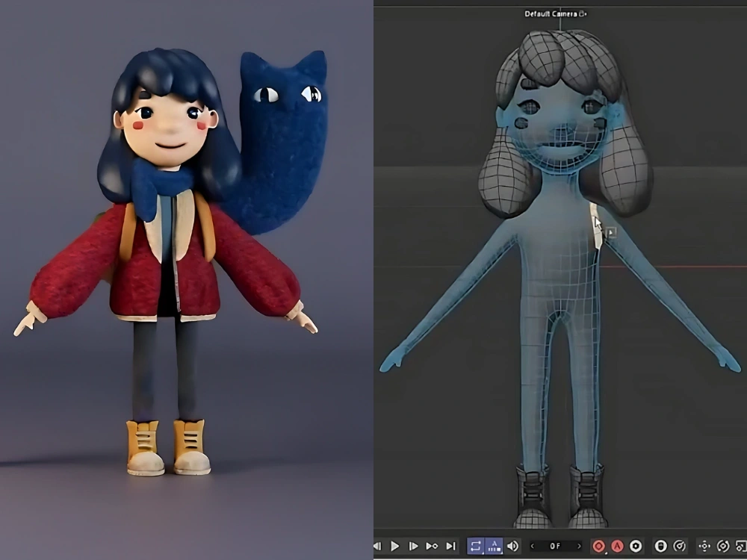Decrease frame with left arrow beside 0 F

[x=533, y=547]
